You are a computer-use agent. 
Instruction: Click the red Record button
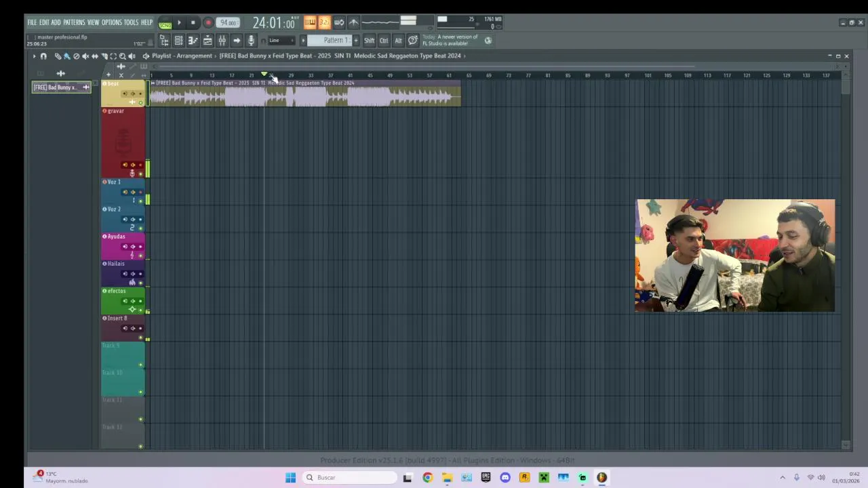tap(208, 23)
